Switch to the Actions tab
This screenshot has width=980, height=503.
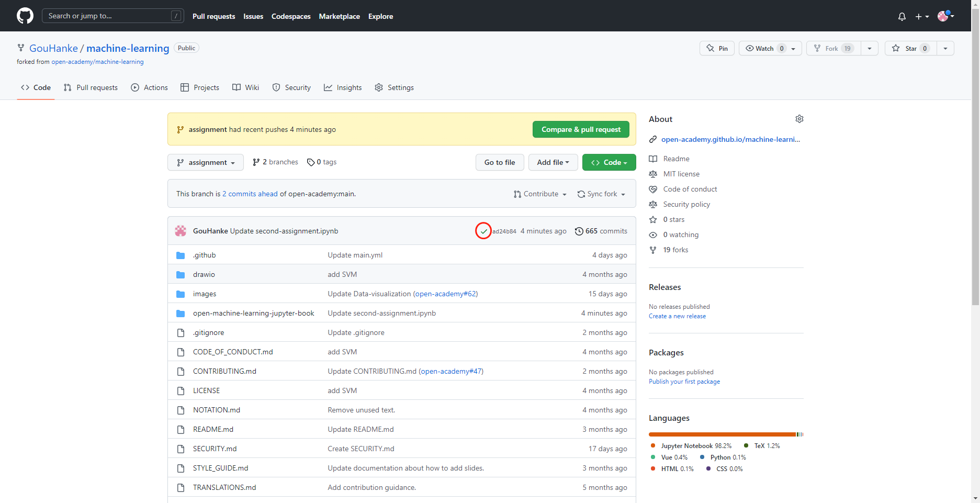[150, 87]
